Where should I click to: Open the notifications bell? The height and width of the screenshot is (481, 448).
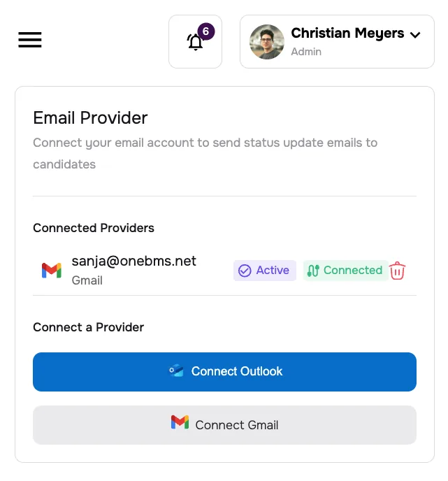coord(195,42)
